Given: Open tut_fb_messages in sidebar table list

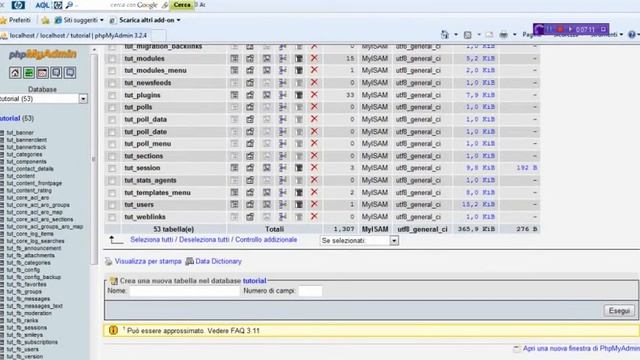Looking at the screenshot, I should (28, 299).
